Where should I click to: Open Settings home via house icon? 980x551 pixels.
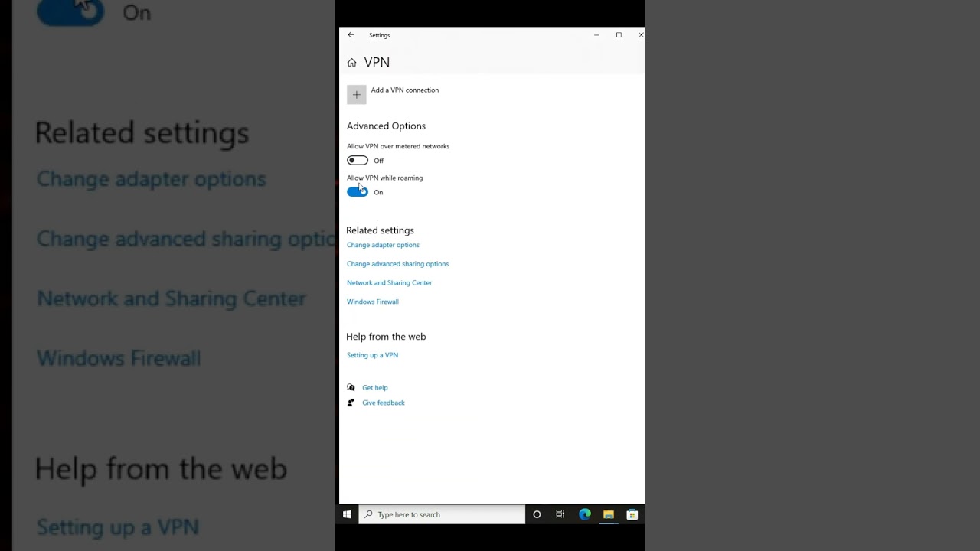[351, 63]
